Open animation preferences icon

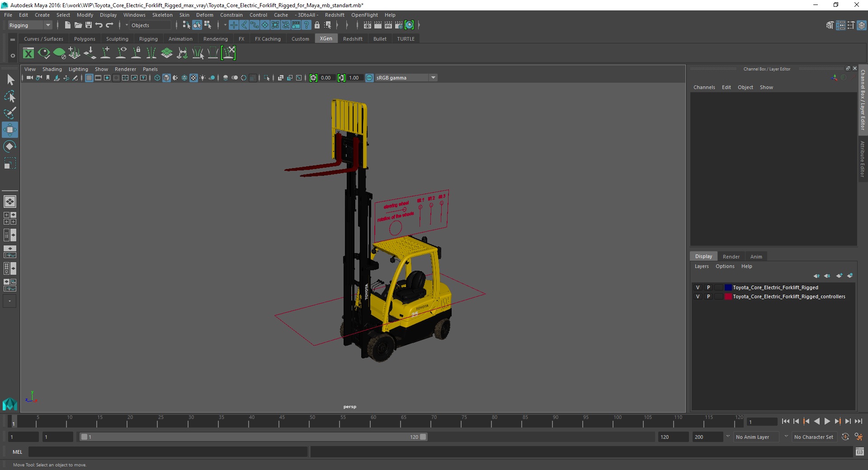(x=859, y=437)
